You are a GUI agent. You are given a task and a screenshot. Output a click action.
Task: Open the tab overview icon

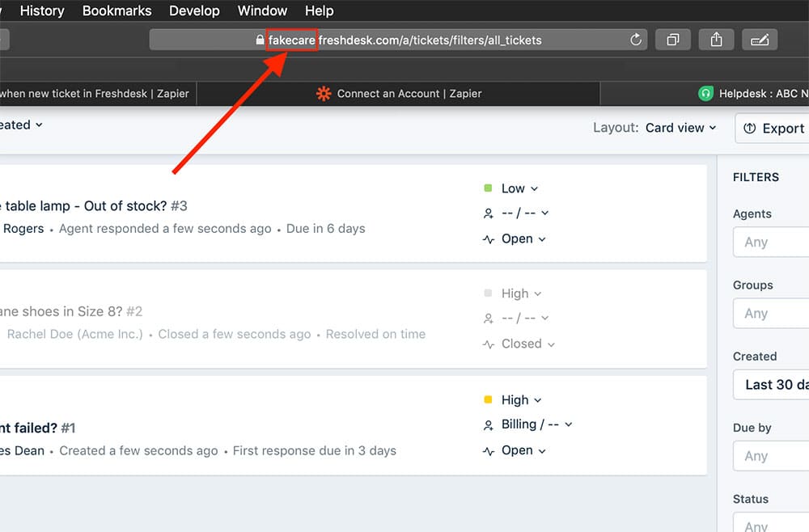click(x=672, y=40)
